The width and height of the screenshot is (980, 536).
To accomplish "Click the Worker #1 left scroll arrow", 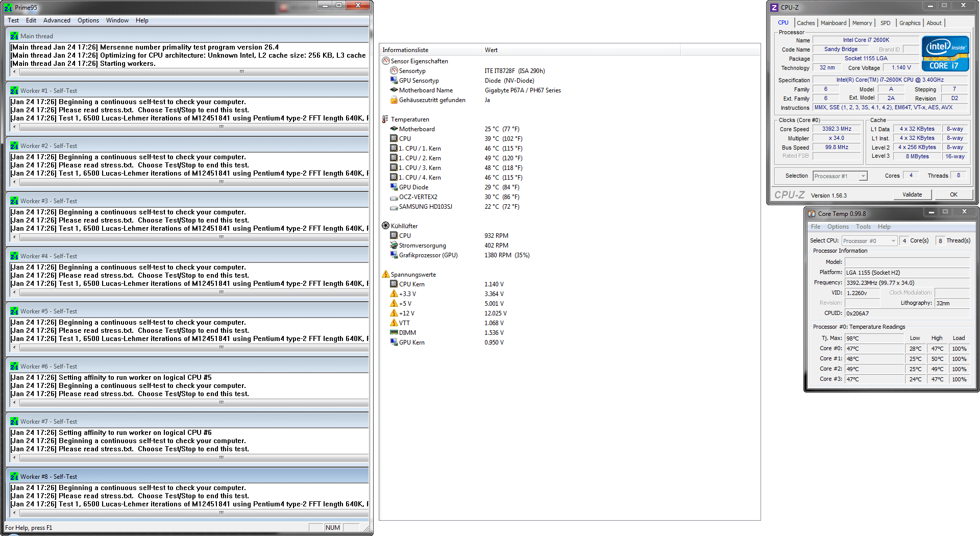I will [x=14, y=127].
